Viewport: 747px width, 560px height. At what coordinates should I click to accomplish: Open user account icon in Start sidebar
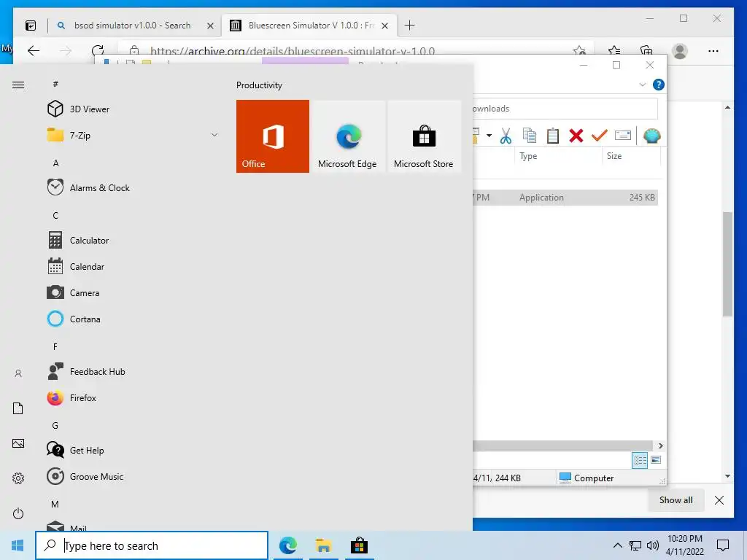coord(18,373)
